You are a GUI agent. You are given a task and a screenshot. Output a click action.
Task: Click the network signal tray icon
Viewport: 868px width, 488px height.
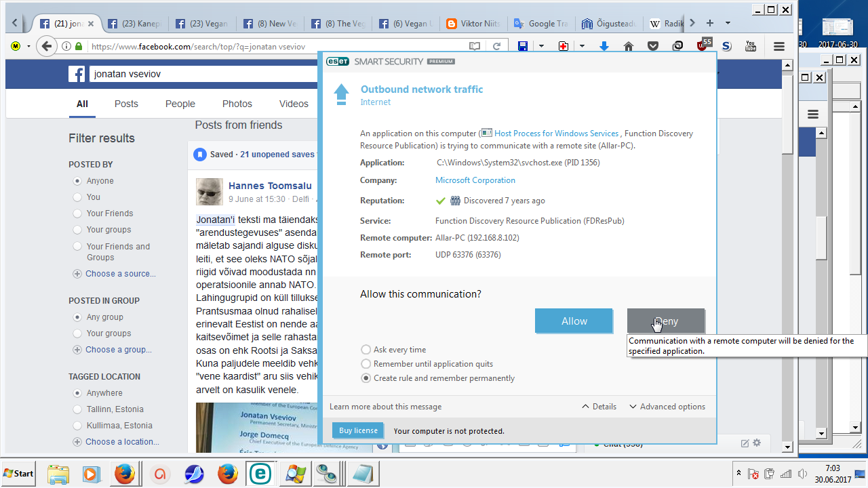pos(785,473)
